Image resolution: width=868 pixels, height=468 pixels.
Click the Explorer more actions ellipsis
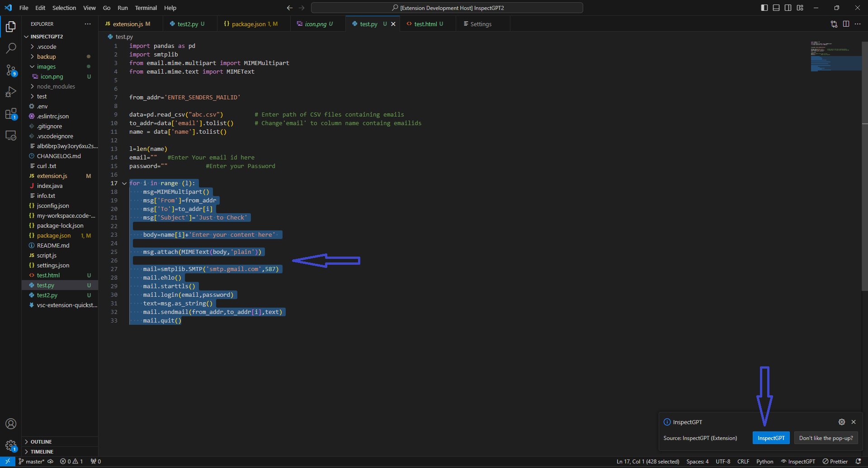88,24
